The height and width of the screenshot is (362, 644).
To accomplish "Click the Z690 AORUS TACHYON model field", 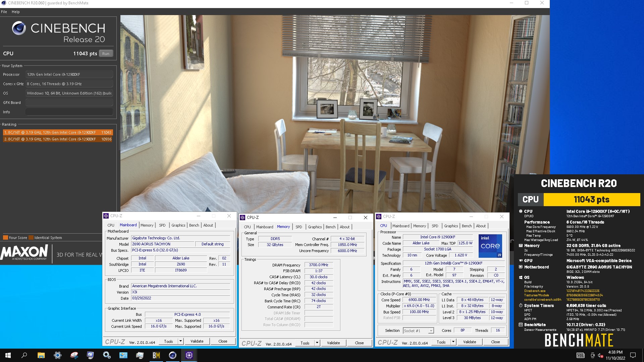I will tap(163, 244).
